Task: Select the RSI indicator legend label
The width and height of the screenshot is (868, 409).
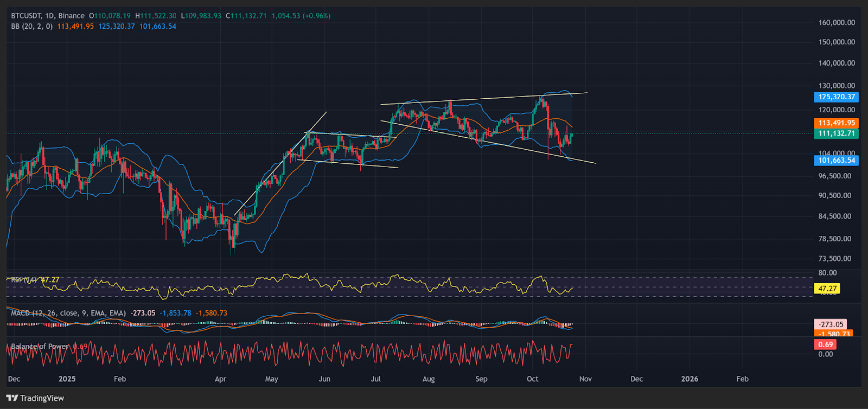Action: coord(24,280)
